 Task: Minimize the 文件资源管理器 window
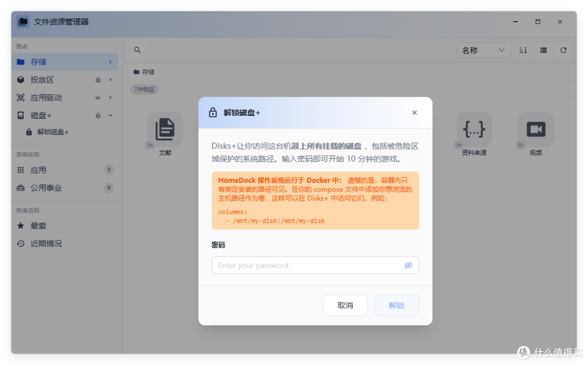516,22
